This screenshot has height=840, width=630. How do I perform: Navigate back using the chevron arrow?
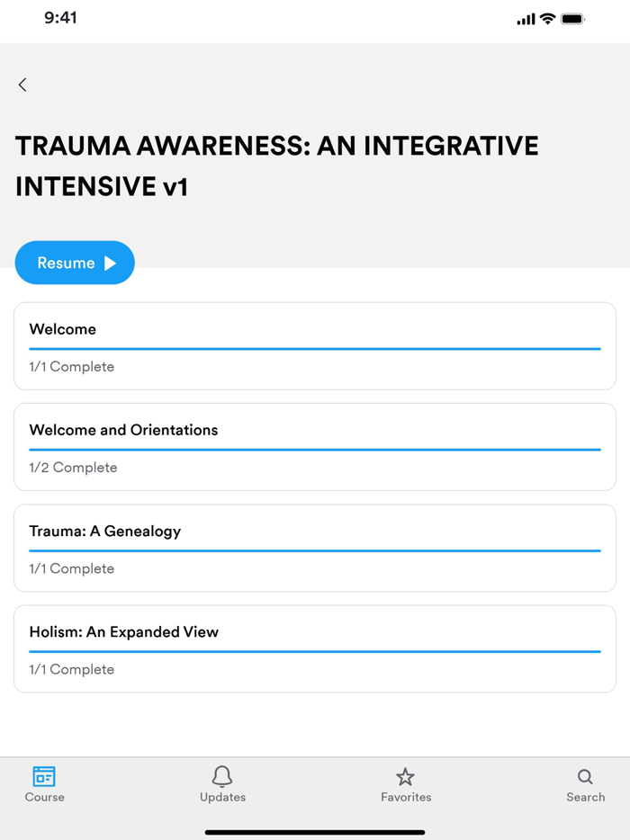(x=22, y=85)
